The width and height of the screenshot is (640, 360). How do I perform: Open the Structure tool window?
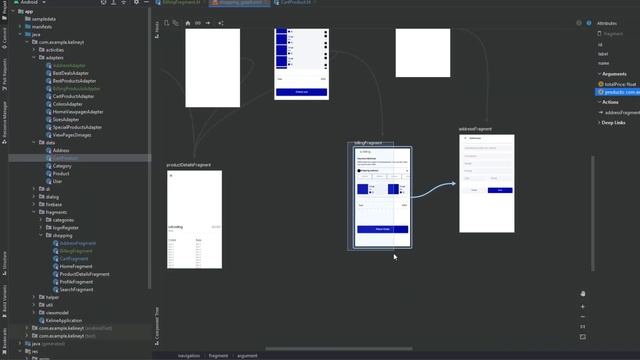click(4, 263)
